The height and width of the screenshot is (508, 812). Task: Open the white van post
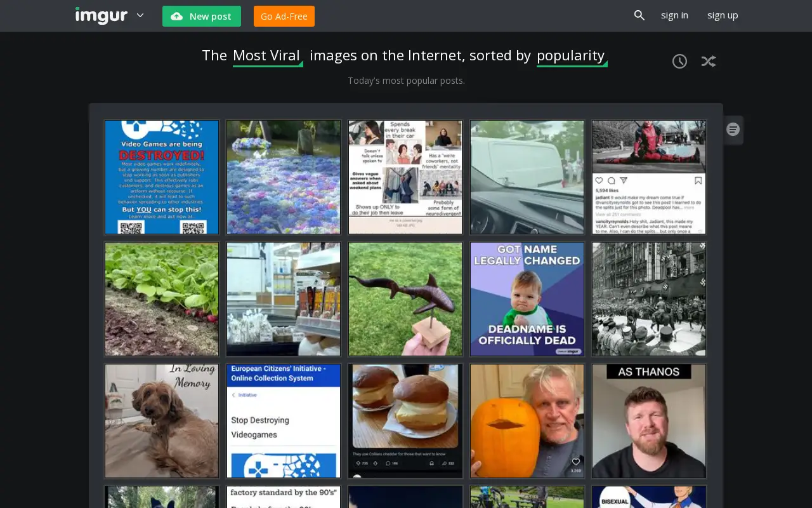527,177
